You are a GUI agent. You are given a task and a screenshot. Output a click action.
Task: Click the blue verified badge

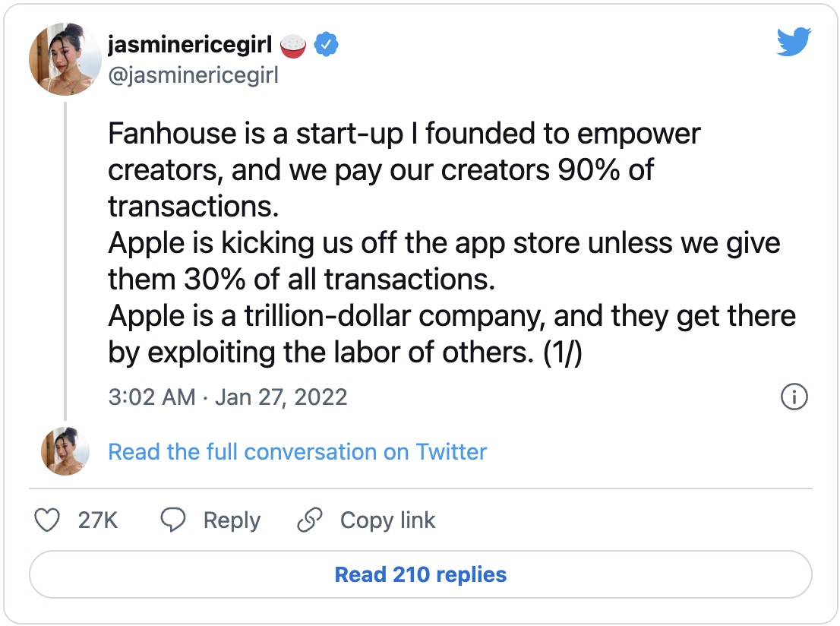coord(327,46)
